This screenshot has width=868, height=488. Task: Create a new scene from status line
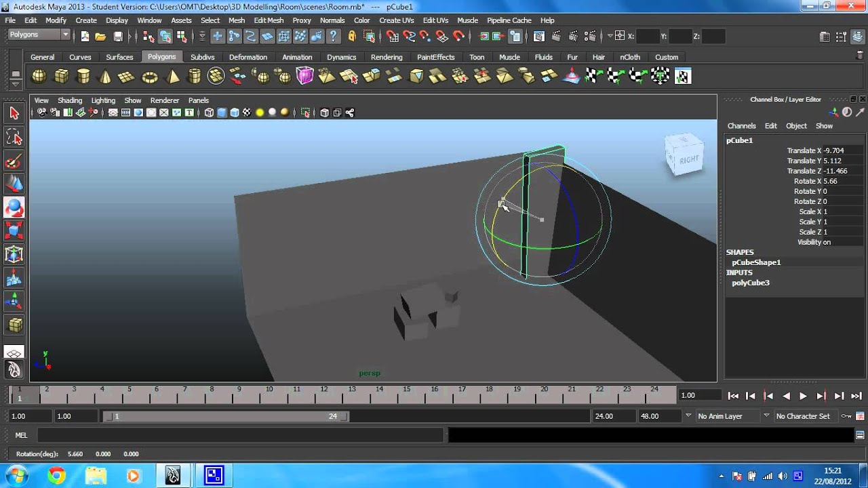[x=85, y=37]
